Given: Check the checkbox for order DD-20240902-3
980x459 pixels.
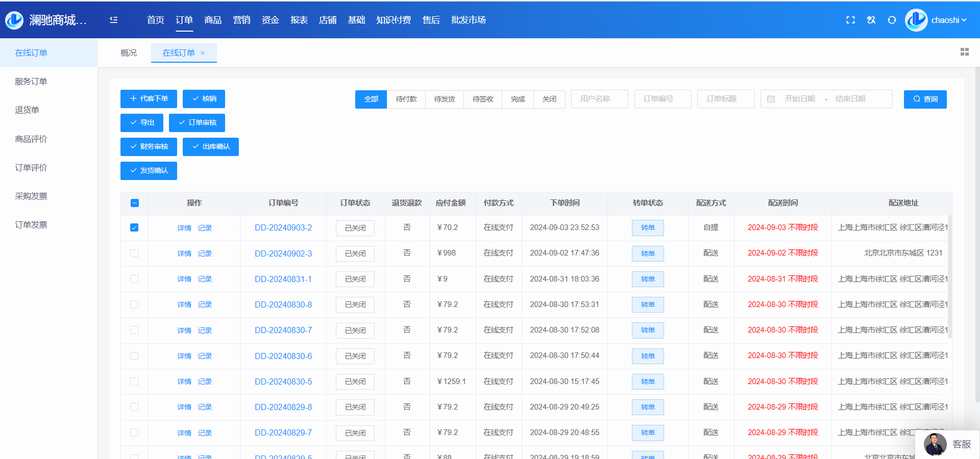Looking at the screenshot, I should click(x=134, y=253).
